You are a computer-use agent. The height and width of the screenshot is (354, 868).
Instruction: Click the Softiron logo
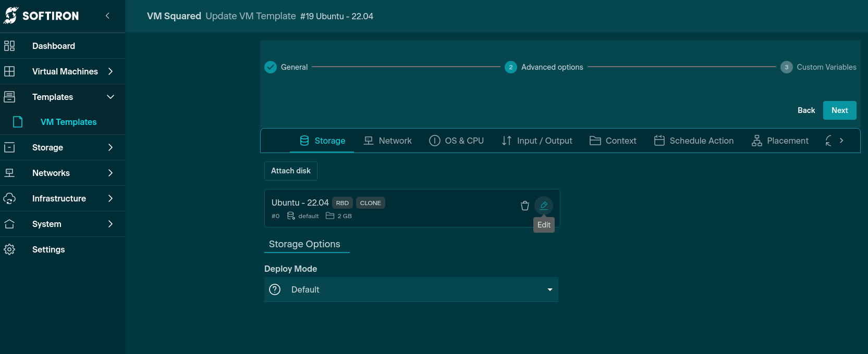[x=42, y=16]
